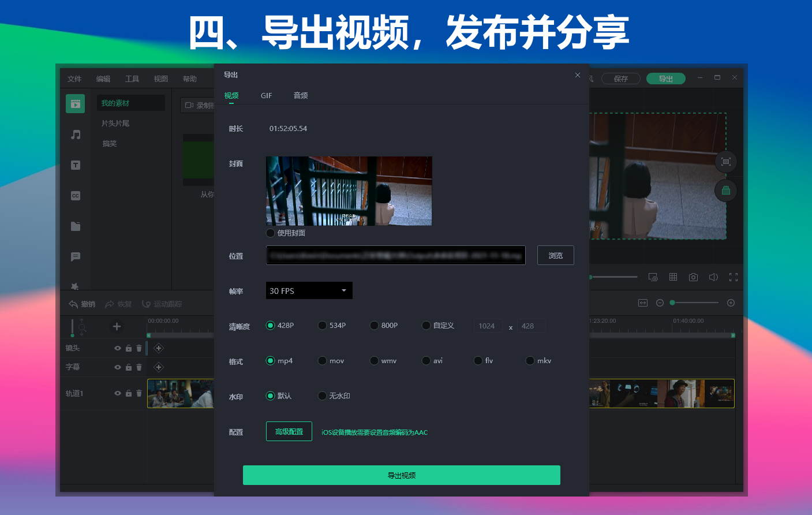The width and height of the screenshot is (812, 515).
Task: Open the music note audio panel
Action: click(x=76, y=135)
